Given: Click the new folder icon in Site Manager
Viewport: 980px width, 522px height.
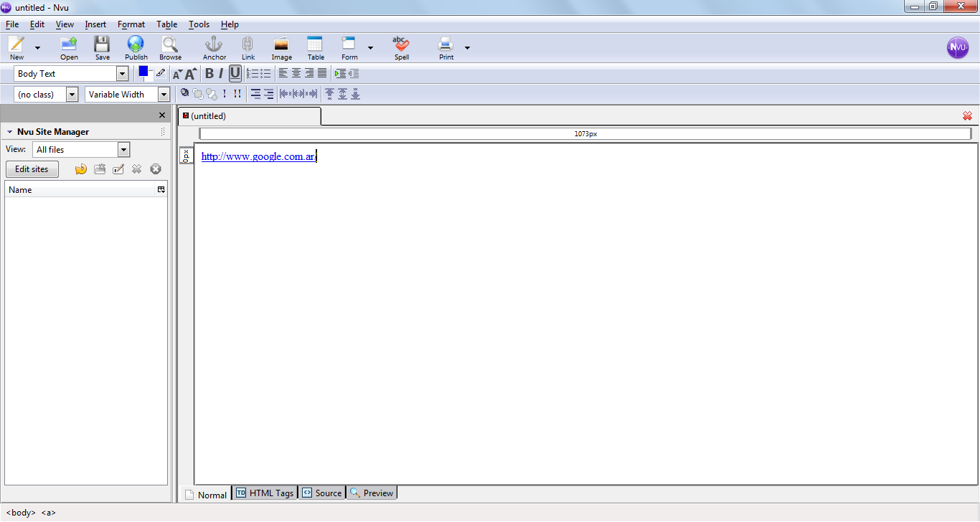Looking at the screenshot, I should pyautogui.click(x=100, y=169).
